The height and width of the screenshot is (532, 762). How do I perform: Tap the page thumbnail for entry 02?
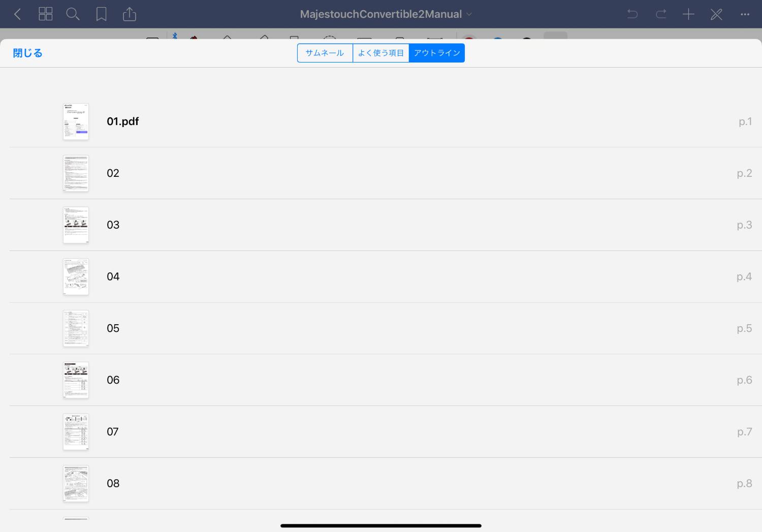[76, 173]
